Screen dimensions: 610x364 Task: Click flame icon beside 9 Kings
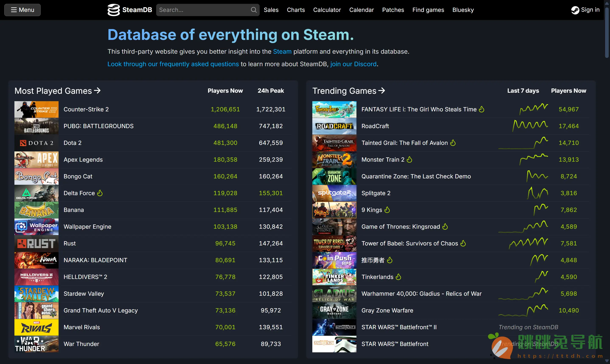pyautogui.click(x=387, y=210)
